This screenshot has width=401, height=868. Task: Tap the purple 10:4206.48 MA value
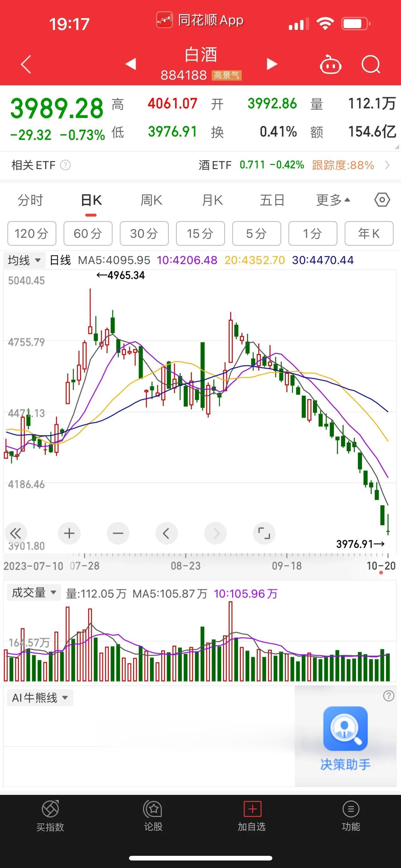187,260
